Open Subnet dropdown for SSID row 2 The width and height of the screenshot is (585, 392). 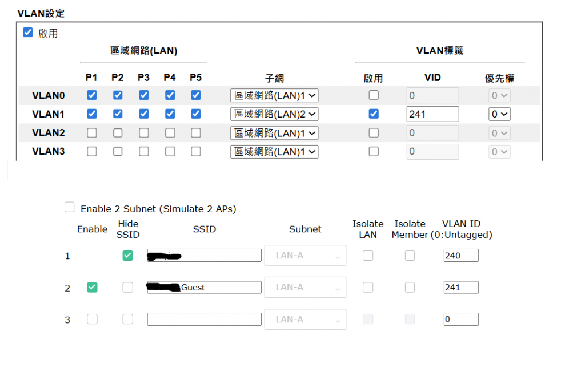pos(305,287)
